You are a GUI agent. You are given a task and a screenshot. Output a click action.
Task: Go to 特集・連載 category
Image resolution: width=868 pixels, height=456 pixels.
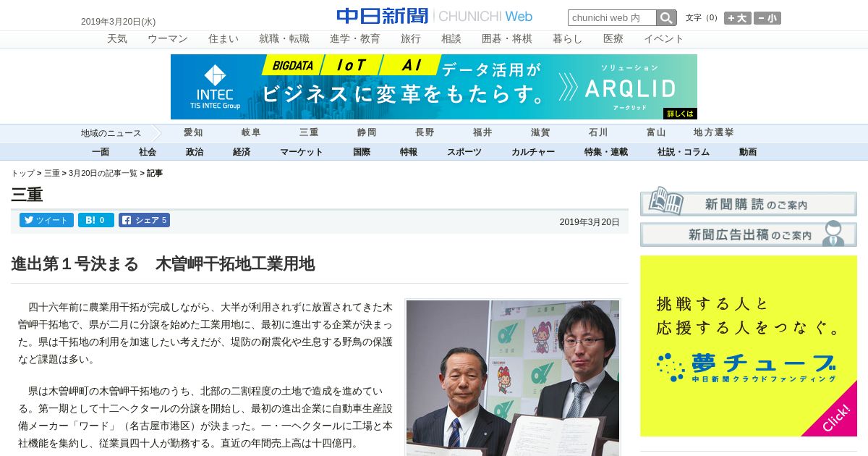(x=606, y=152)
